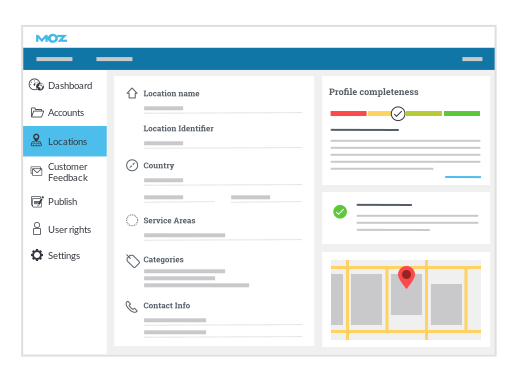
Task: Click the Country input field
Action: coord(223,181)
